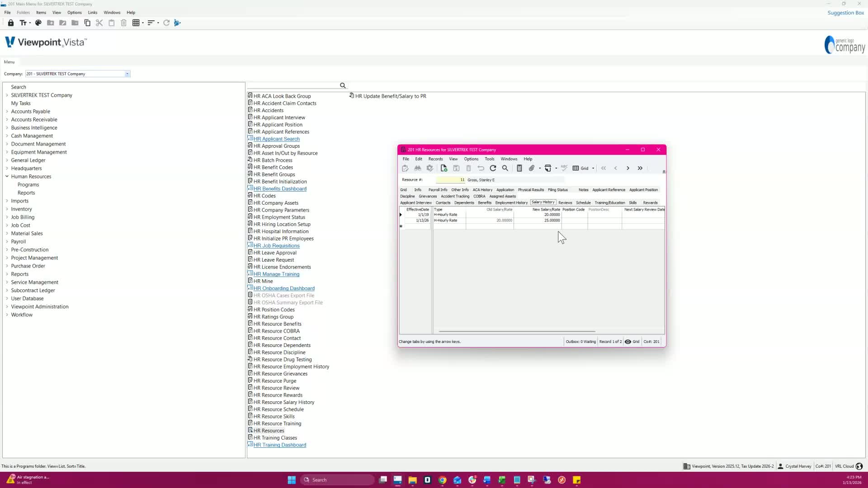Collapse the Human Resources tree node
This screenshot has height=488, width=868.
(x=7, y=177)
